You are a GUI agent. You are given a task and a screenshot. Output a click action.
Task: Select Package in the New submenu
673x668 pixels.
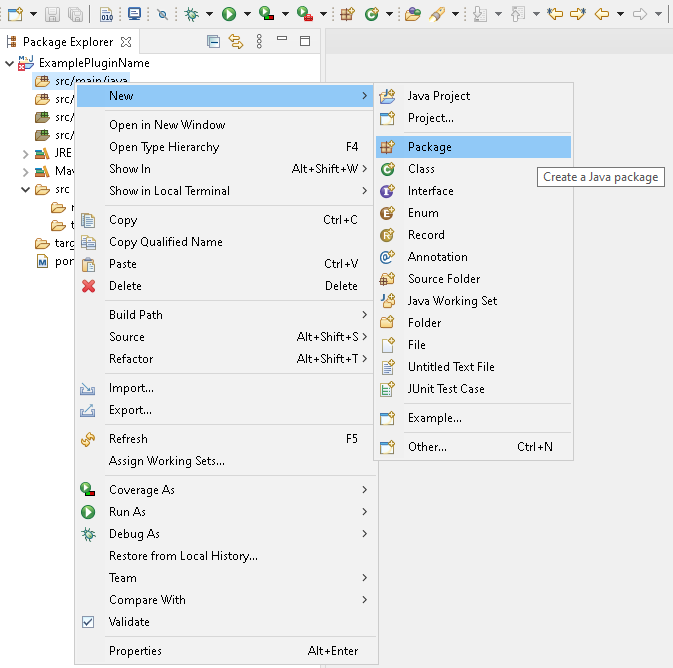(473, 147)
